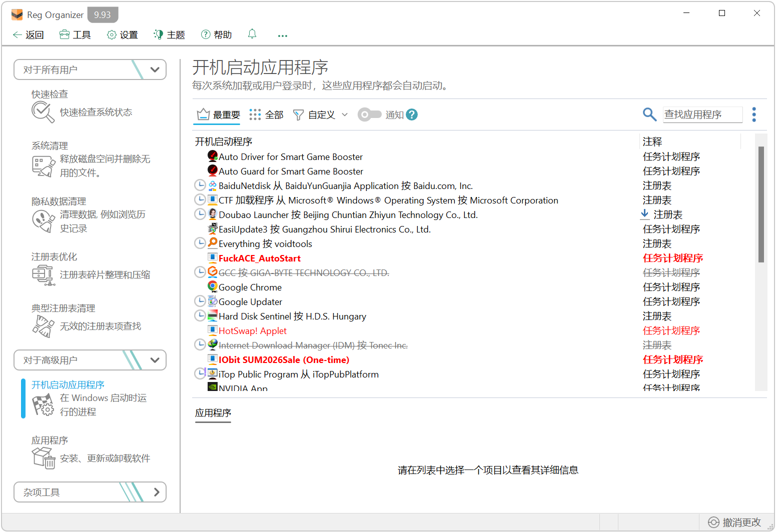The width and height of the screenshot is (776, 532).
Task: Click the Google Chrome entry icon
Action: click(x=213, y=286)
